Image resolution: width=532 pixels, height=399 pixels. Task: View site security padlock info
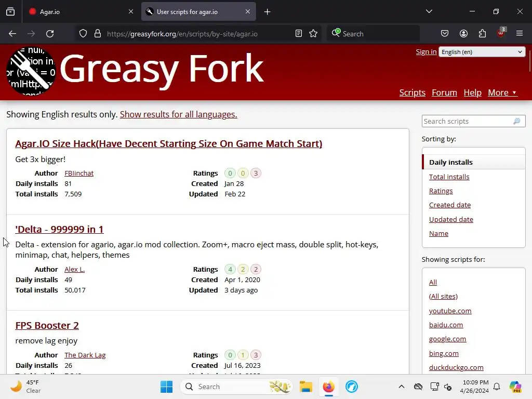(x=98, y=34)
